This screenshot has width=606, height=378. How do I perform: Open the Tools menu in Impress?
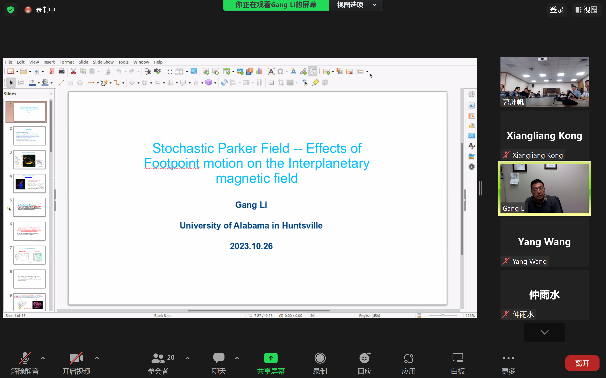(123, 62)
